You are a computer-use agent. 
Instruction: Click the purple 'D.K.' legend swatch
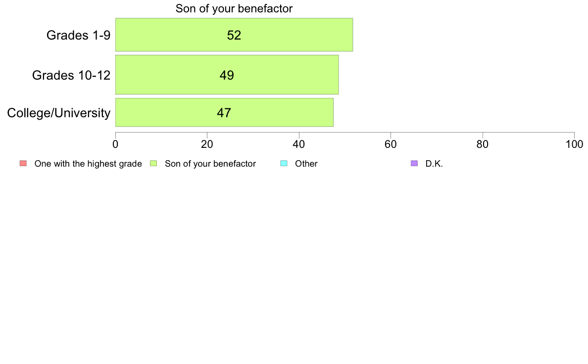(x=414, y=163)
